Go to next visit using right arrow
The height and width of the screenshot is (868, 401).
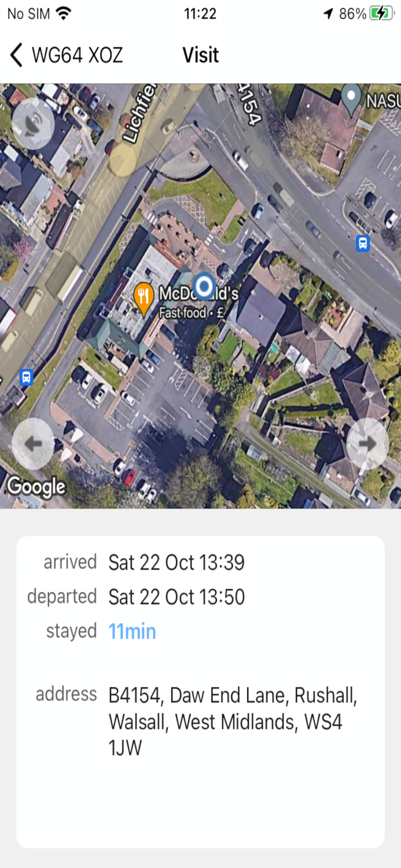click(367, 444)
